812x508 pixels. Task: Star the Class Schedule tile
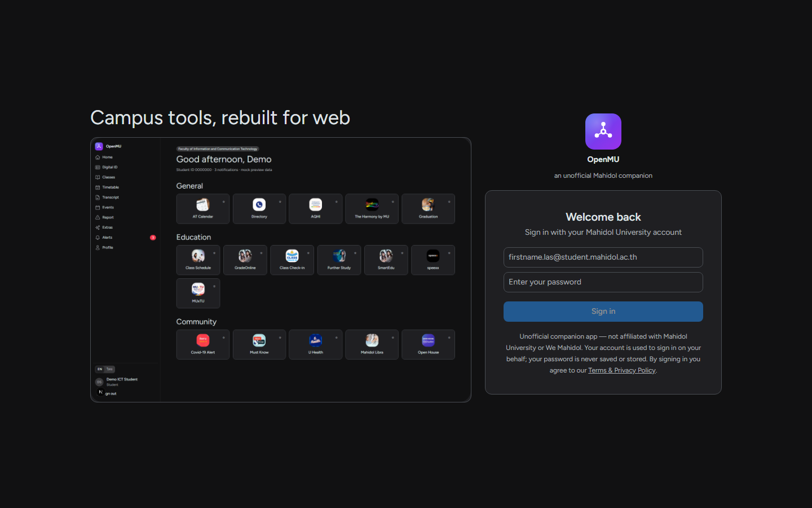[214, 253]
